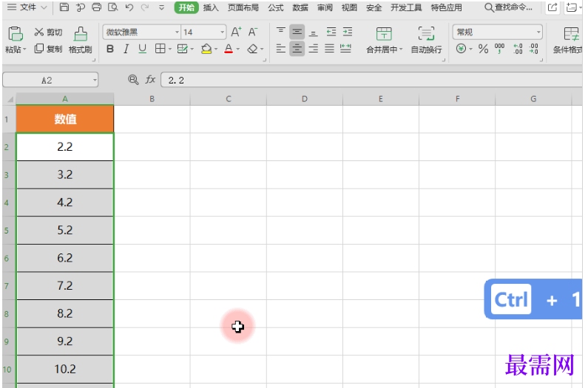Open Print Preview icon
This screenshot has height=388, width=588.
pyautogui.click(x=112, y=7)
